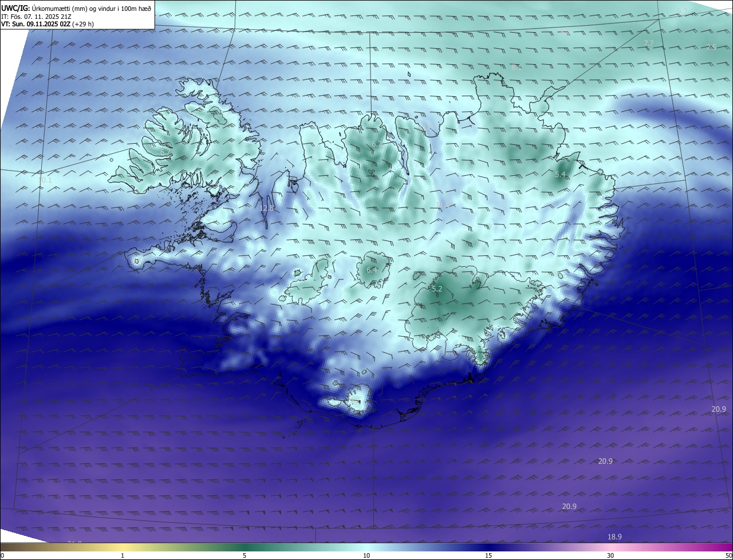
Task: Click the '1' tick on the color scale
Action: point(123,555)
